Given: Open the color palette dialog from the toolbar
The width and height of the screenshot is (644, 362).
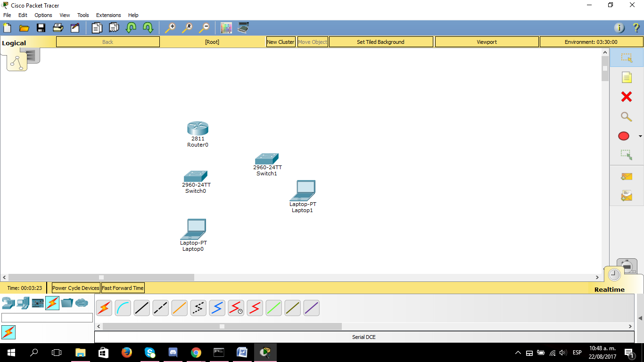Looking at the screenshot, I should tap(226, 28).
